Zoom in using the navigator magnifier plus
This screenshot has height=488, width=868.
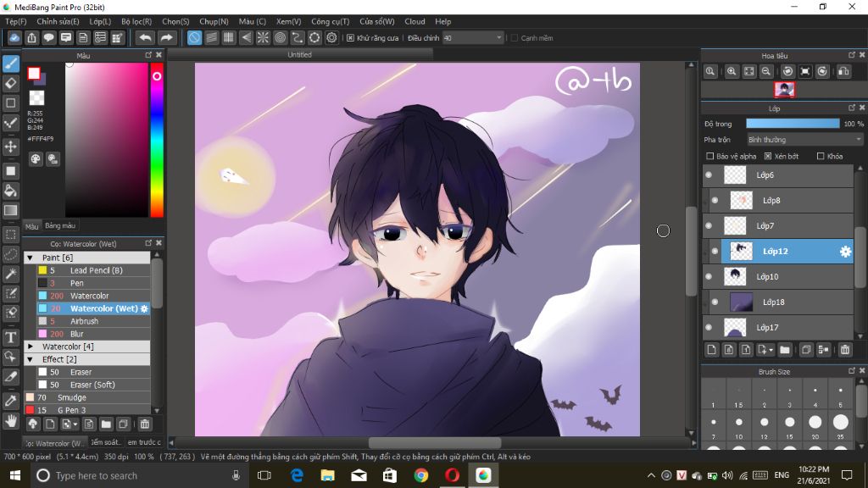[x=732, y=71]
